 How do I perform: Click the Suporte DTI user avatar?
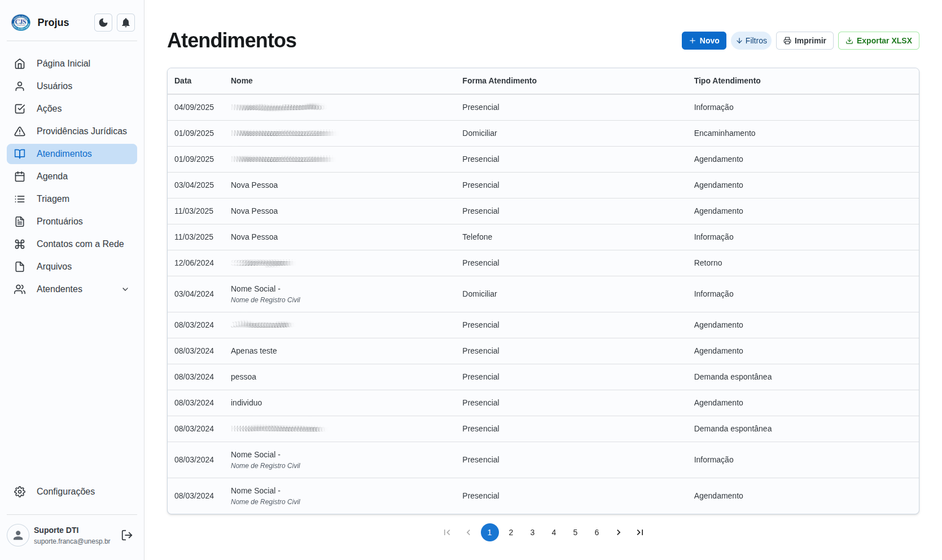click(18, 535)
